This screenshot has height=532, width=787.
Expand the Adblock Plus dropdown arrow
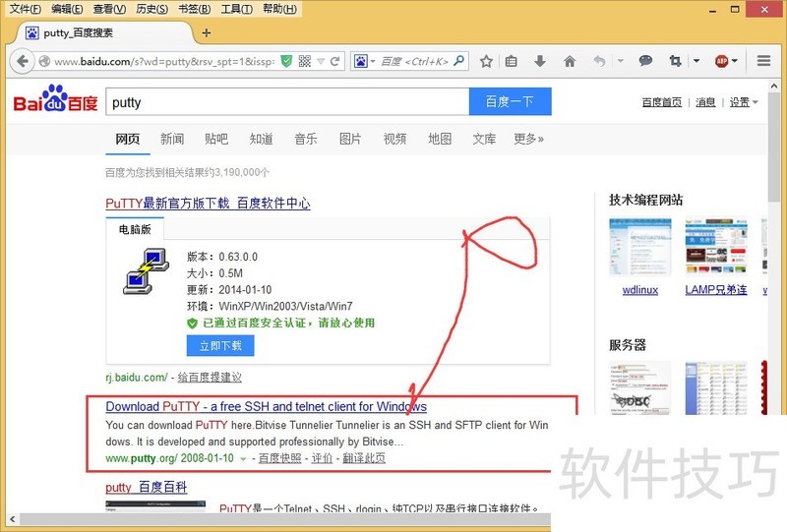click(735, 61)
